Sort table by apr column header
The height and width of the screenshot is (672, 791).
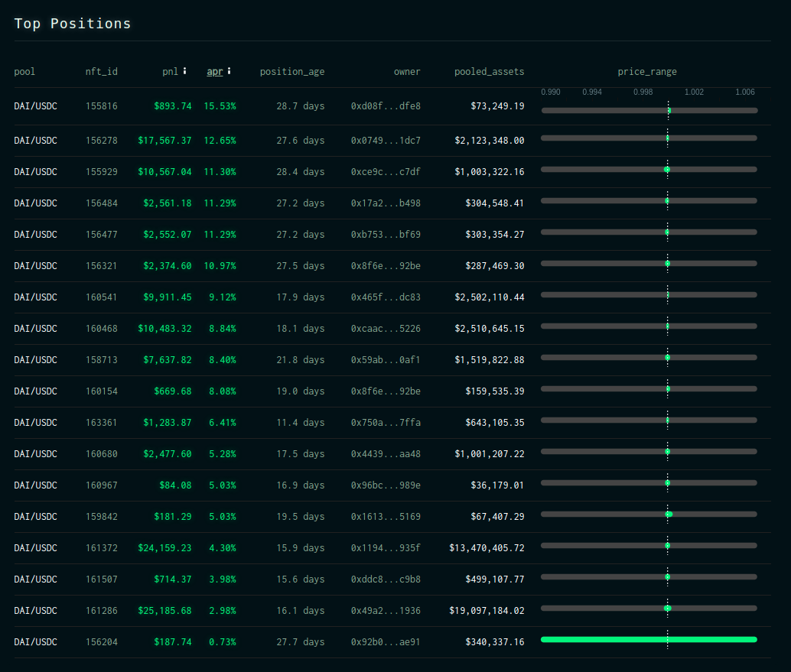pyautogui.click(x=215, y=72)
